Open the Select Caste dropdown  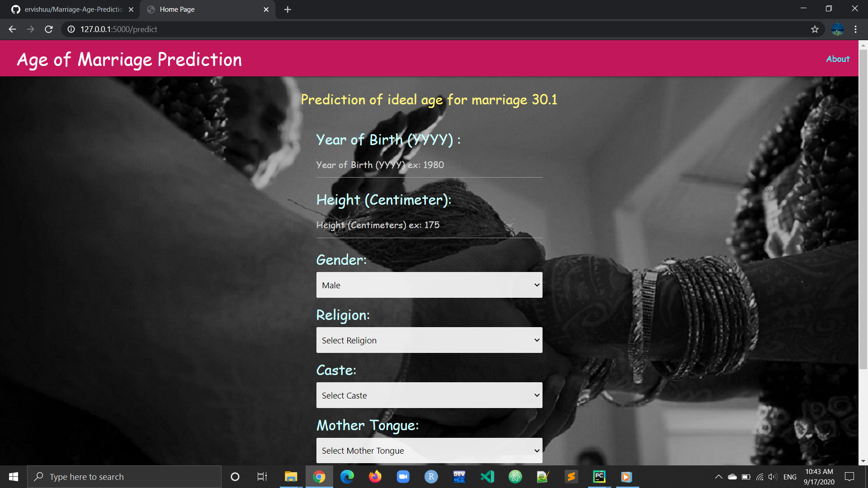[x=429, y=394]
